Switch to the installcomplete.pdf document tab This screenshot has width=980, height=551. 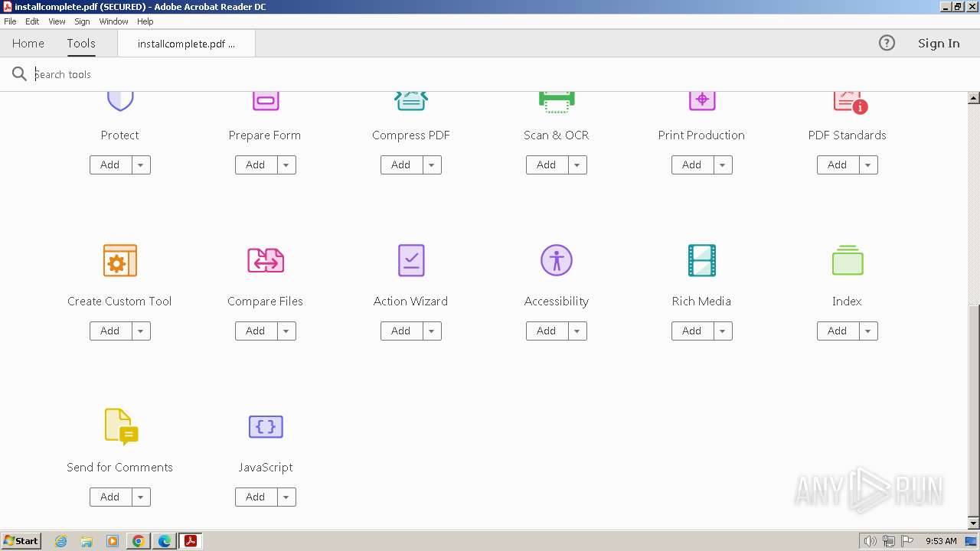tap(186, 44)
